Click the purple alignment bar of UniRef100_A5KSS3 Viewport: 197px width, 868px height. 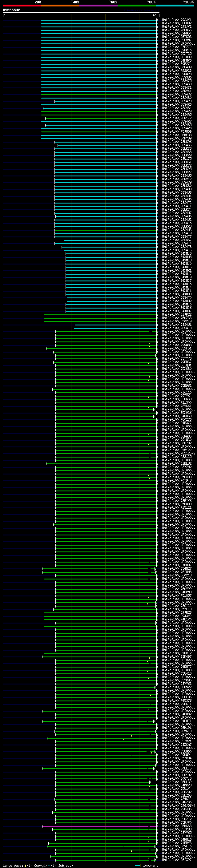[x=100, y=826]
